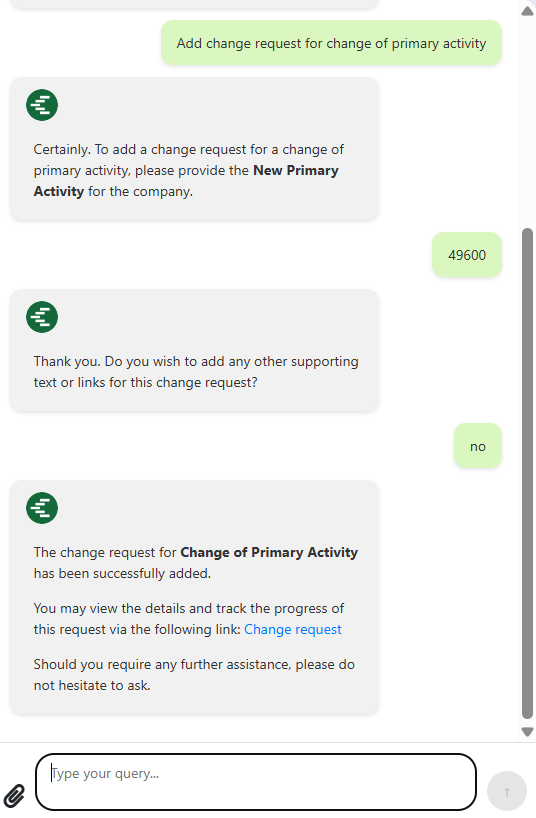Focus the 'Type your query...' input field

point(256,782)
